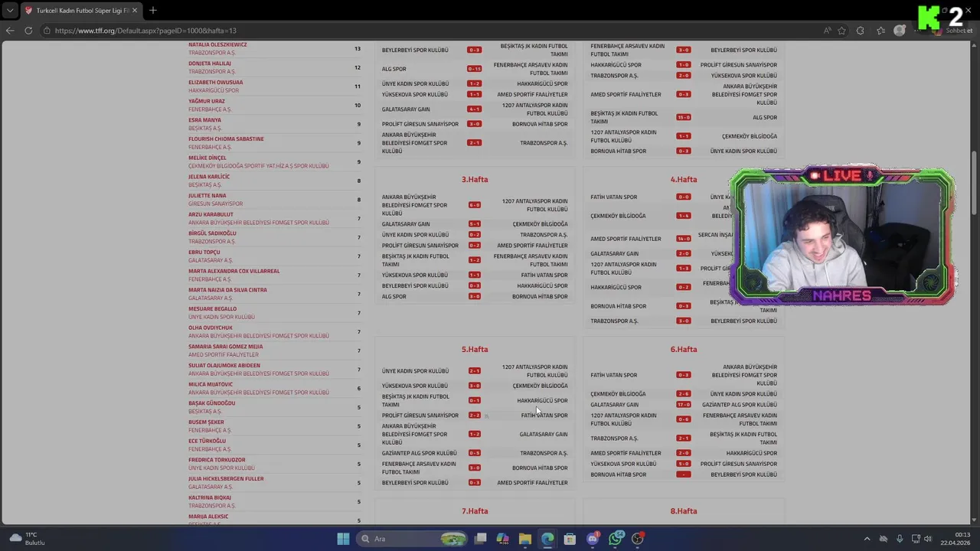
Task: Open the 4.Hafta week heading
Action: pyautogui.click(x=684, y=179)
